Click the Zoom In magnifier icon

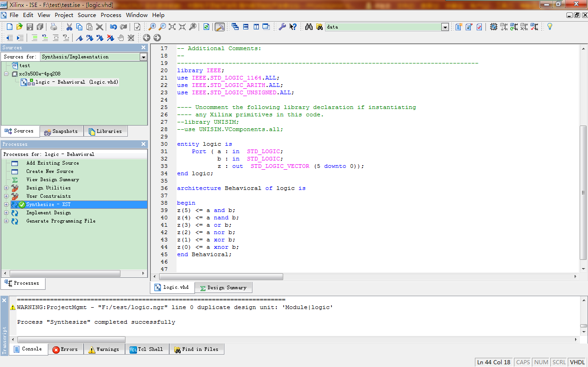coord(152,27)
